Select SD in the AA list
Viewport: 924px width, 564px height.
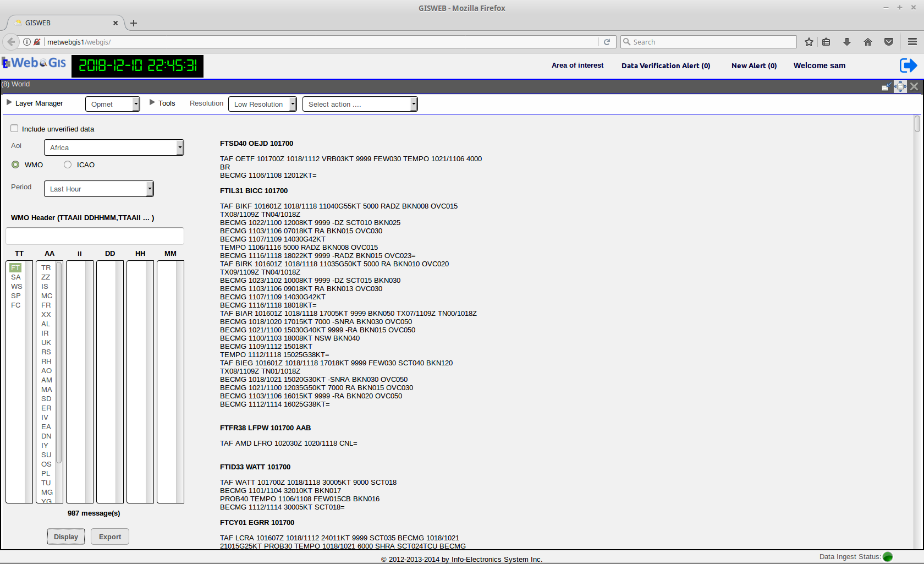46,398
